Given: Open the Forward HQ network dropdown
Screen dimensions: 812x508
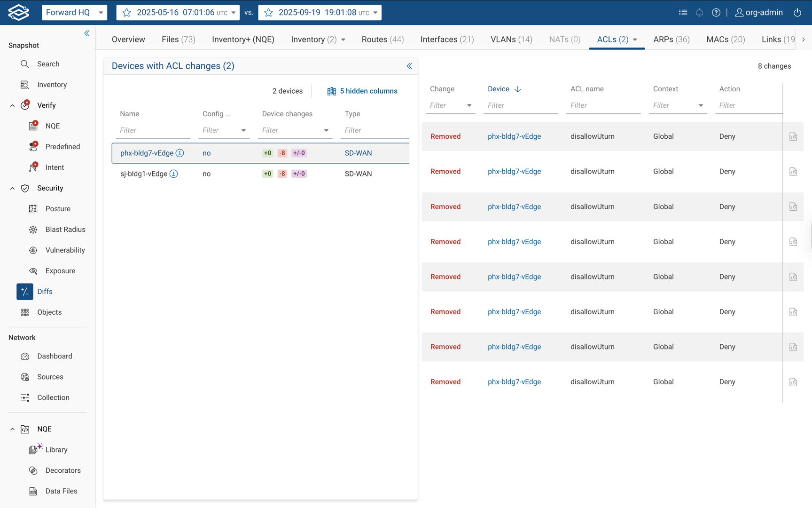Looking at the screenshot, I should click(x=74, y=13).
